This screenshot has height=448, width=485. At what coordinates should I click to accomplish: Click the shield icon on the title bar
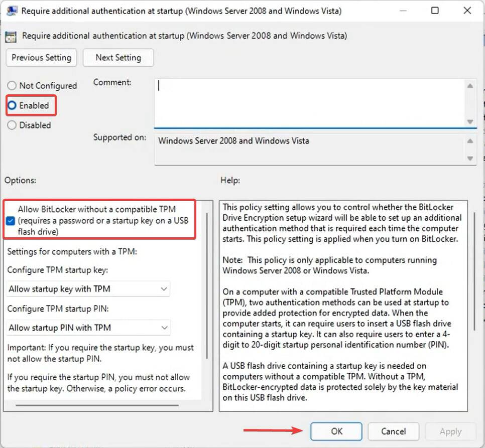coord(12,10)
